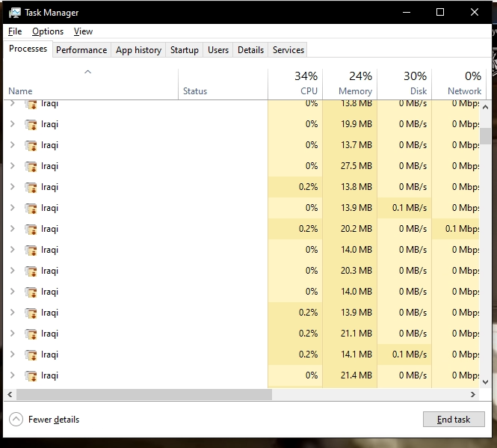Expand the Iraqi process using 14.1 MB
The height and width of the screenshot is (448, 497).
[13, 354]
